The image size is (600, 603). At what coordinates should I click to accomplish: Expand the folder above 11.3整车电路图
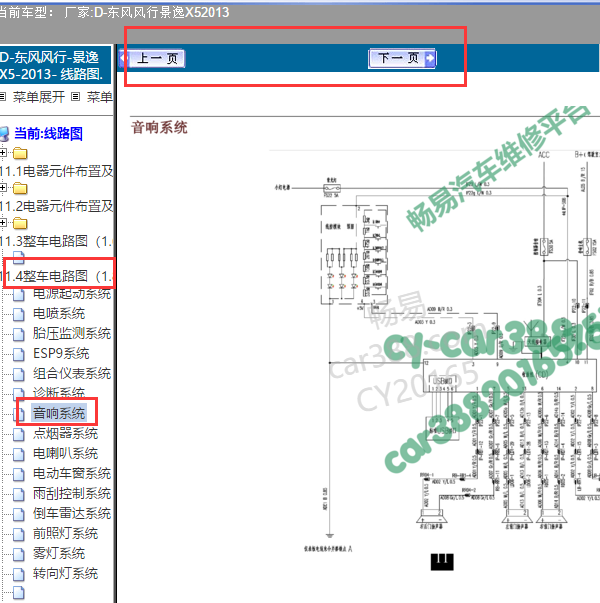coord(3,223)
